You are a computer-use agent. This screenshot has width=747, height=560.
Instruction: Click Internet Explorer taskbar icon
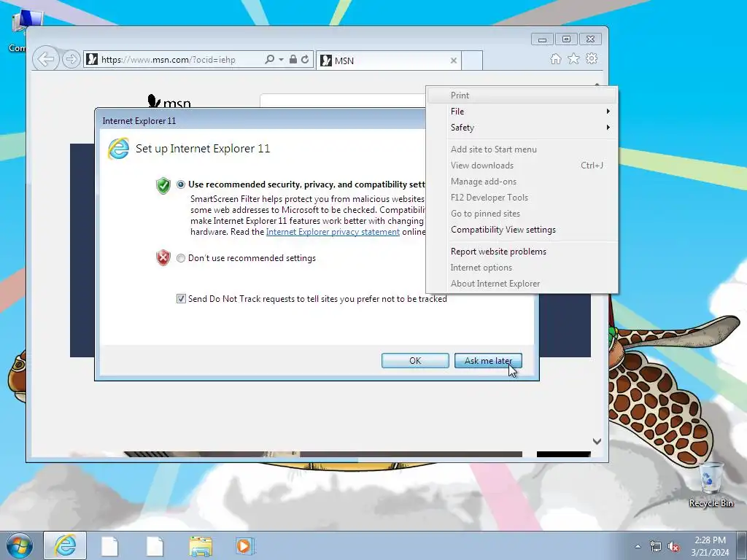(x=65, y=545)
